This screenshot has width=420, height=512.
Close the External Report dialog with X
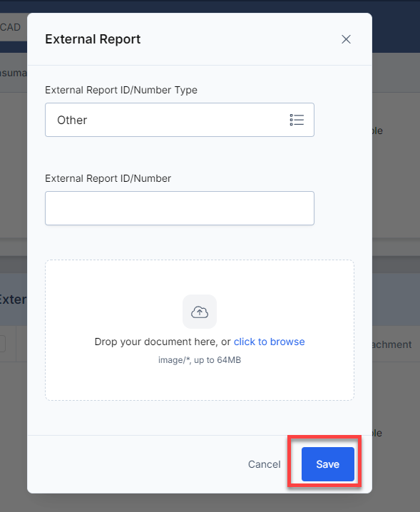pyautogui.click(x=346, y=39)
